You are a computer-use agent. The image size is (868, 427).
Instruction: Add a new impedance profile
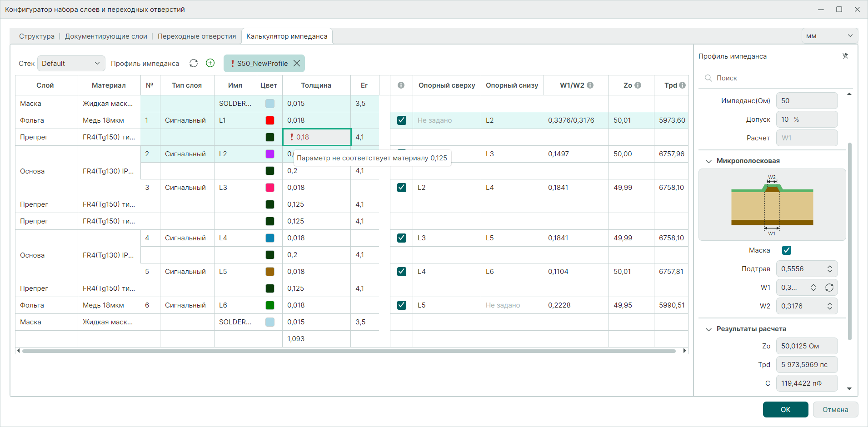tap(210, 63)
